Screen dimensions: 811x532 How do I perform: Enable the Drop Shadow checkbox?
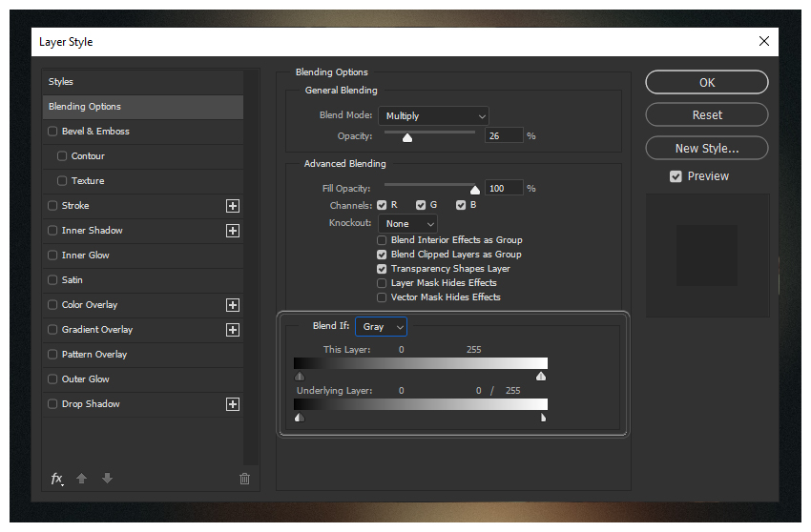(52, 404)
